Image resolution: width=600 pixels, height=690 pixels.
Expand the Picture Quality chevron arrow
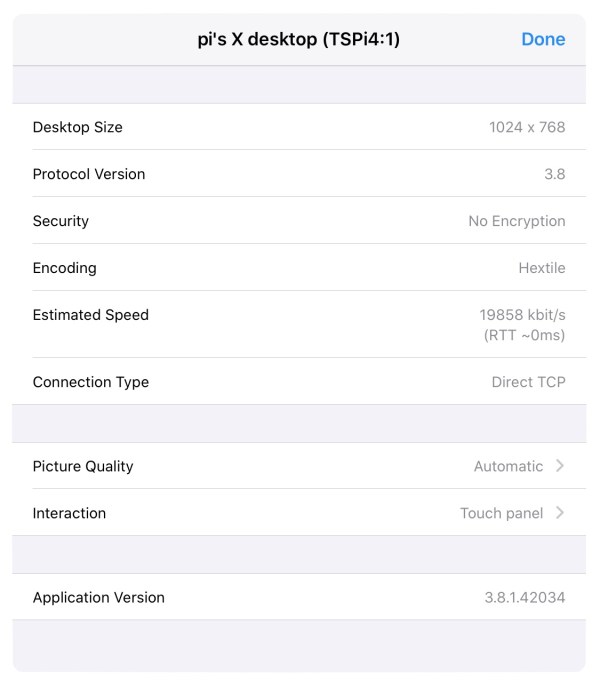pos(560,466)
